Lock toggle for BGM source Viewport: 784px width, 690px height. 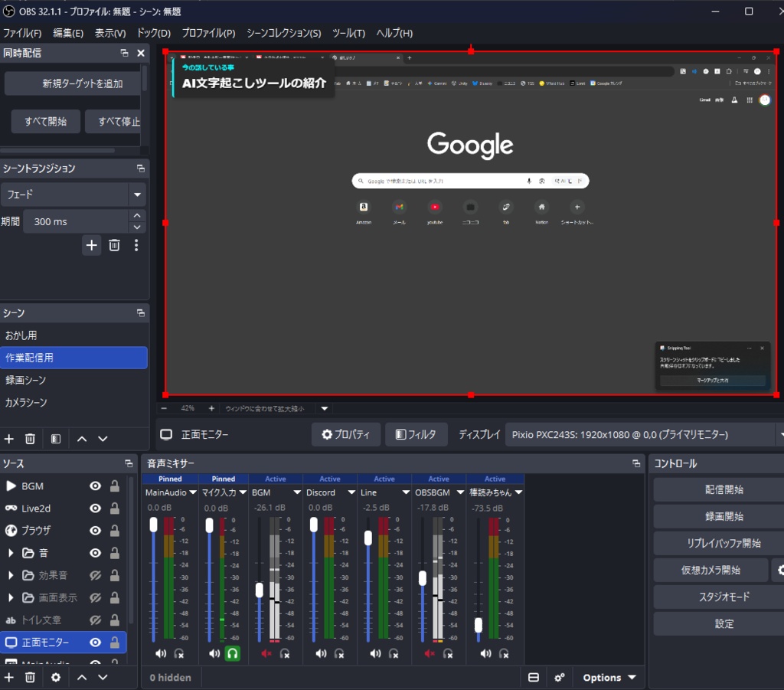[x=115, y=486]
